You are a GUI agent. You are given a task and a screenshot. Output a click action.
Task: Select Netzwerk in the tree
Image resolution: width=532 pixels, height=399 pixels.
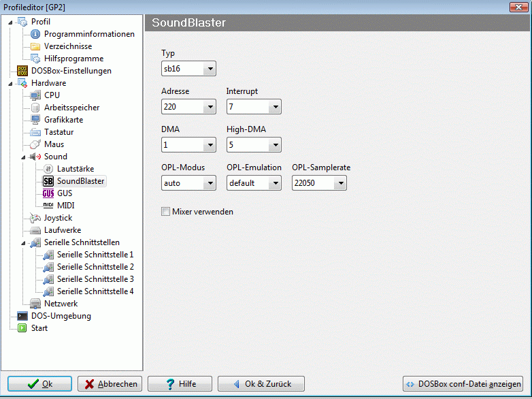coord(61,304)
